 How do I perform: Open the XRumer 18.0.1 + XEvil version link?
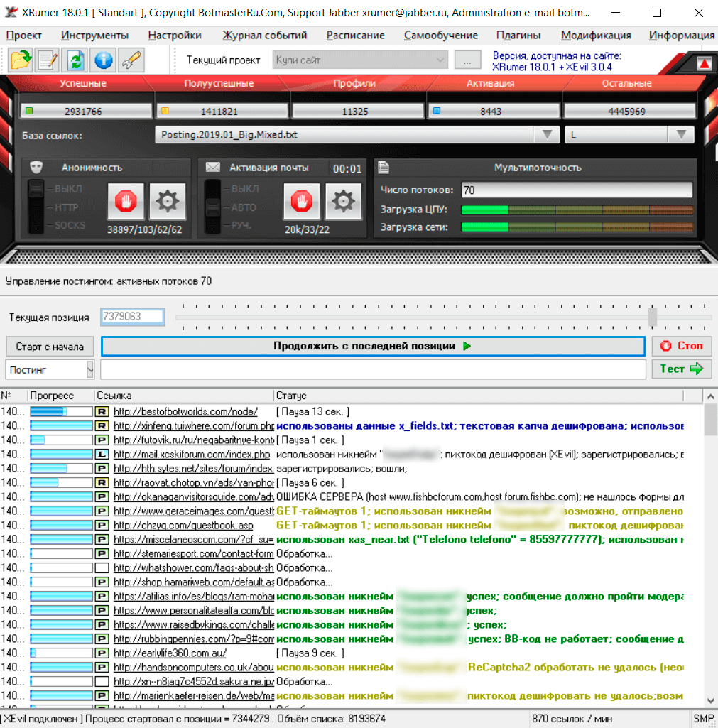click(x=552, y=67)
